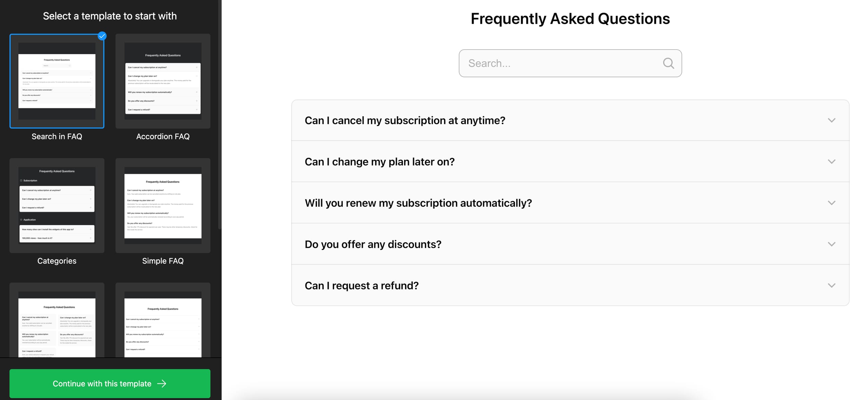Pick the bottom-right FAQ template thumbnail
This screenshot has width=868, height=400.
(x=163, y=320)
